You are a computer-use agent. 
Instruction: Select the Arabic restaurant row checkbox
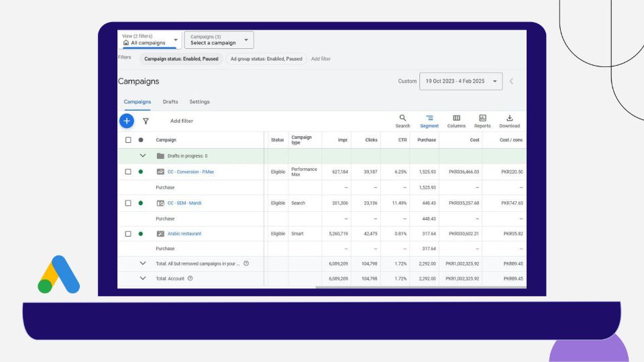128,233
